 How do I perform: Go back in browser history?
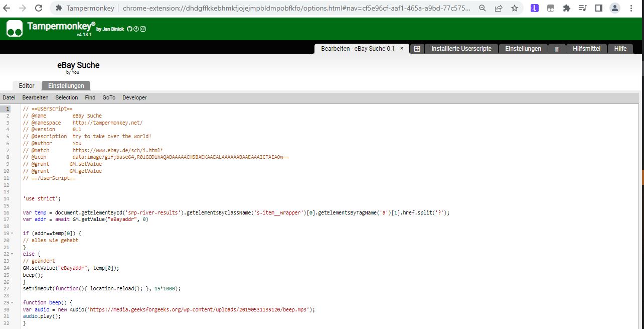tap(7, 8)
